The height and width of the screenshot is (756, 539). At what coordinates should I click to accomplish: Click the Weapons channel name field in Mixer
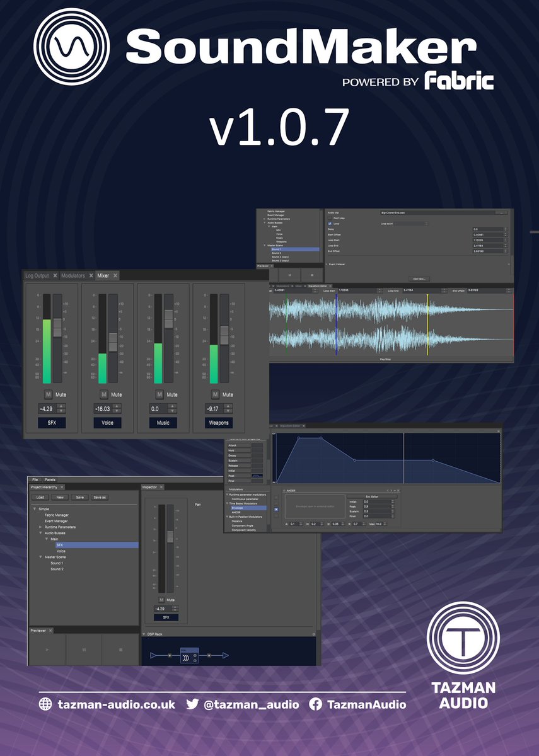point(218,423)
